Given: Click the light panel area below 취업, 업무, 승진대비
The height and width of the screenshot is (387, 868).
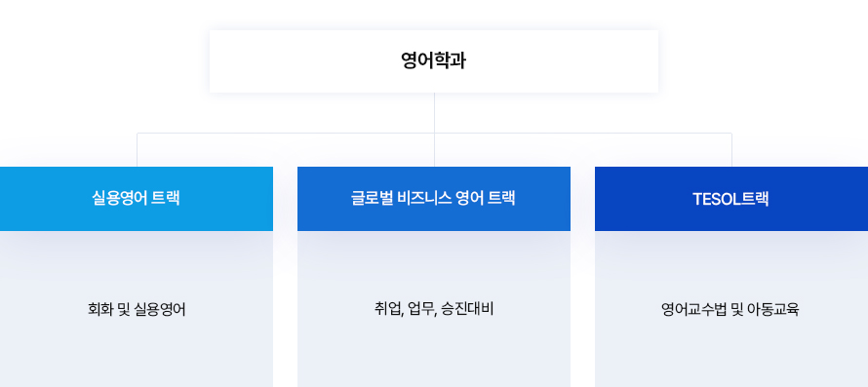Looking at the screenshot, I should tap(434, 353).
